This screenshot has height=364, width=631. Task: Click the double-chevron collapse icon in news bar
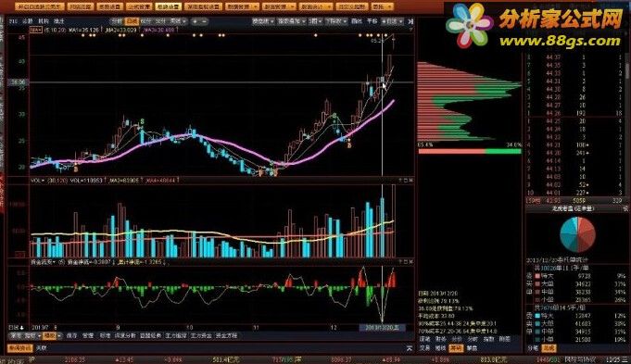click(x=410, y=348)
